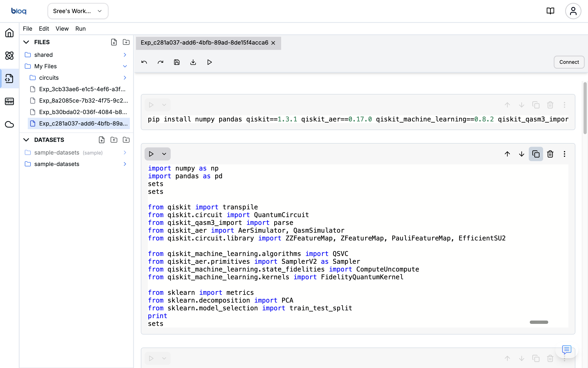Open file Exp_8a2085ce-7b32-4f75-9c2...

(x=79, y=101)
